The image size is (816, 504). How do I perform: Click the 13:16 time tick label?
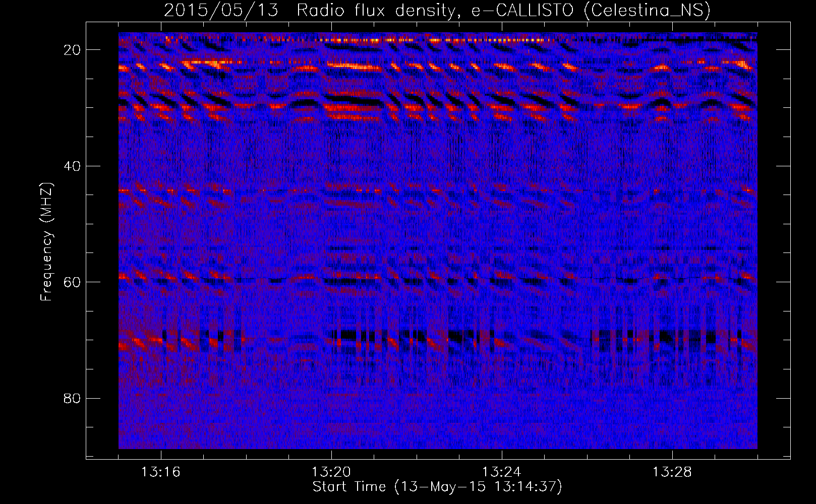point(161,472)
